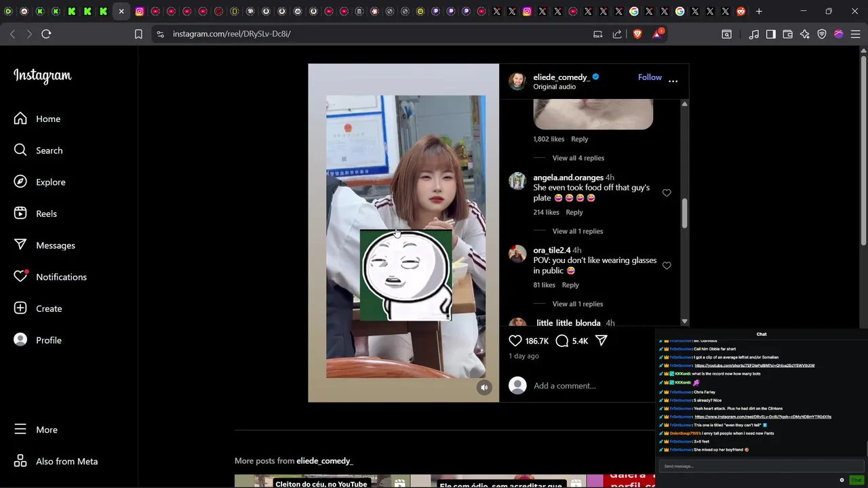Open eliede_comedy_ link in More posts
Screen dimensions: 868x488
[325, 461]
